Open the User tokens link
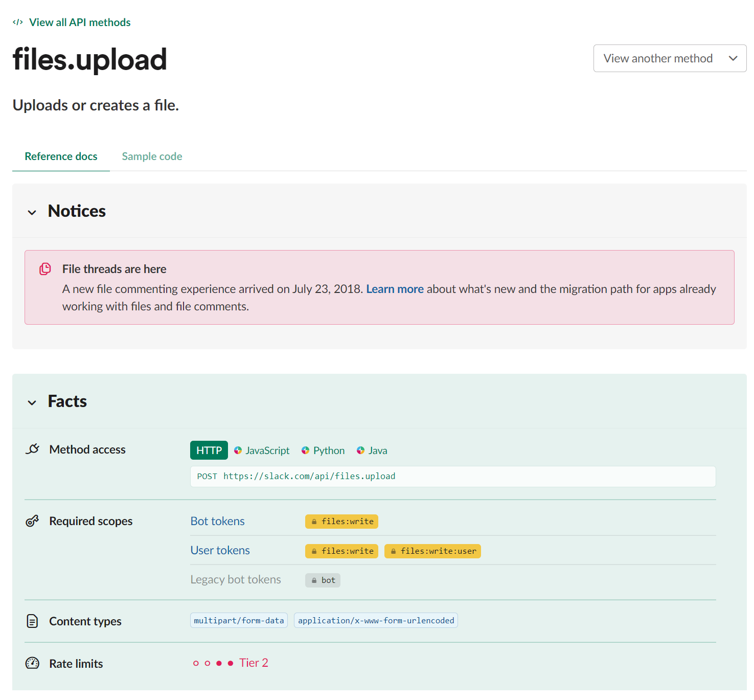 220,550
